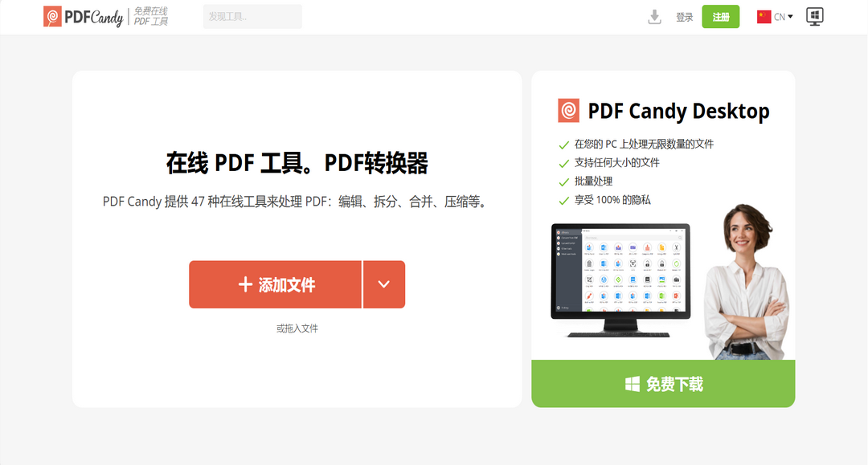
Task: Click the China flag icon in the header
Action: coord(763,15)
